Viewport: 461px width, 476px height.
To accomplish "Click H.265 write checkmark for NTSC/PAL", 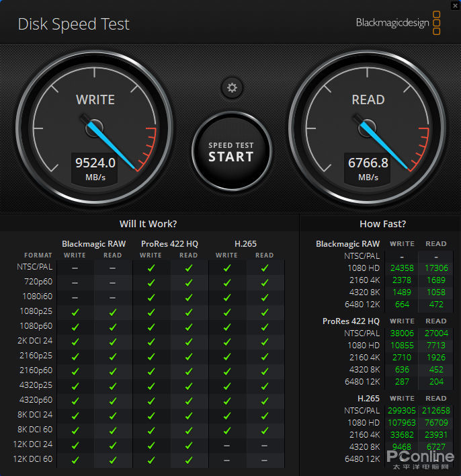I will [226, 268].
